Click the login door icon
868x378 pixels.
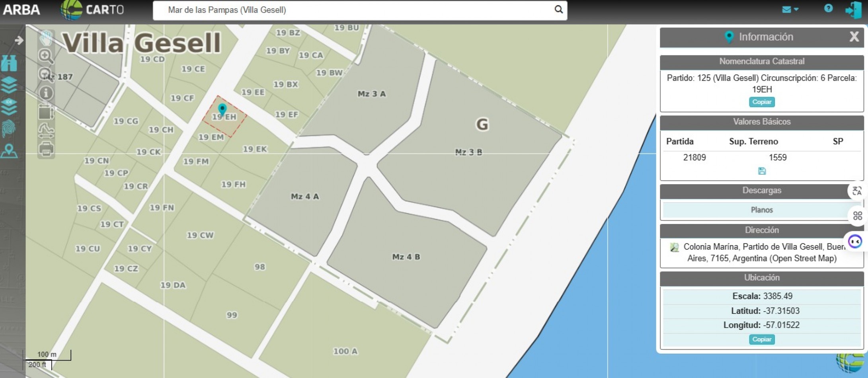pyautogui.click(x=854, y=10)
